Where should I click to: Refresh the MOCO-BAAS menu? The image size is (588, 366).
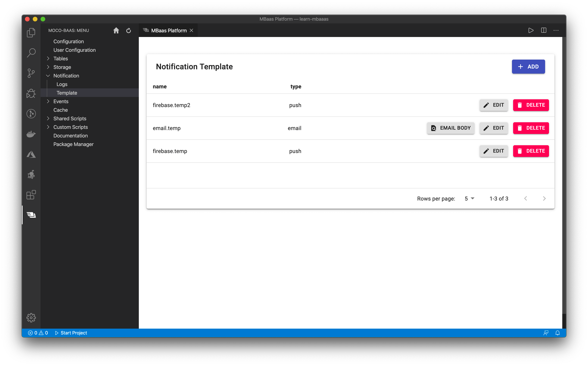(128, 31)
